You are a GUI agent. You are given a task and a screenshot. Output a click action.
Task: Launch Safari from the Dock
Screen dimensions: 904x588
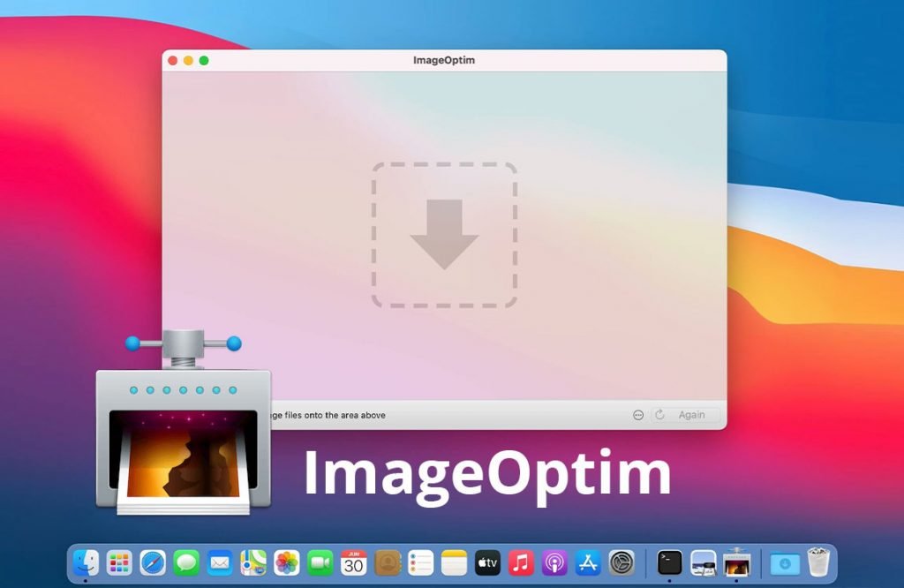pos(153,562)
